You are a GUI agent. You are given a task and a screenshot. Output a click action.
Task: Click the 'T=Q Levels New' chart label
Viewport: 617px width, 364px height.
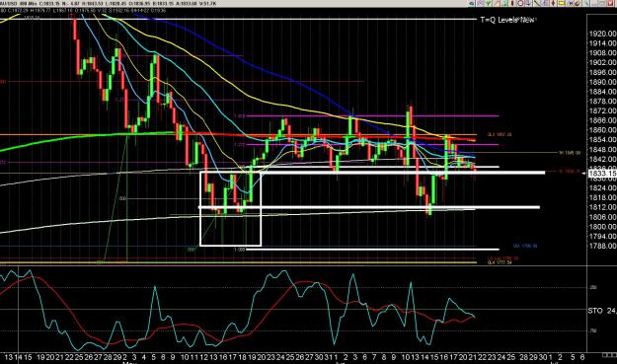[508, 20]
